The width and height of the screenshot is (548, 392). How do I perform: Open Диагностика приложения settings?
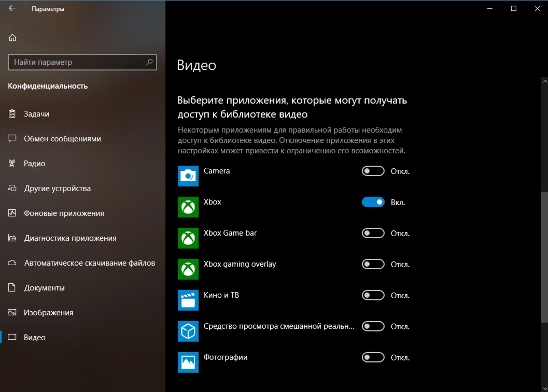(82, 238)
